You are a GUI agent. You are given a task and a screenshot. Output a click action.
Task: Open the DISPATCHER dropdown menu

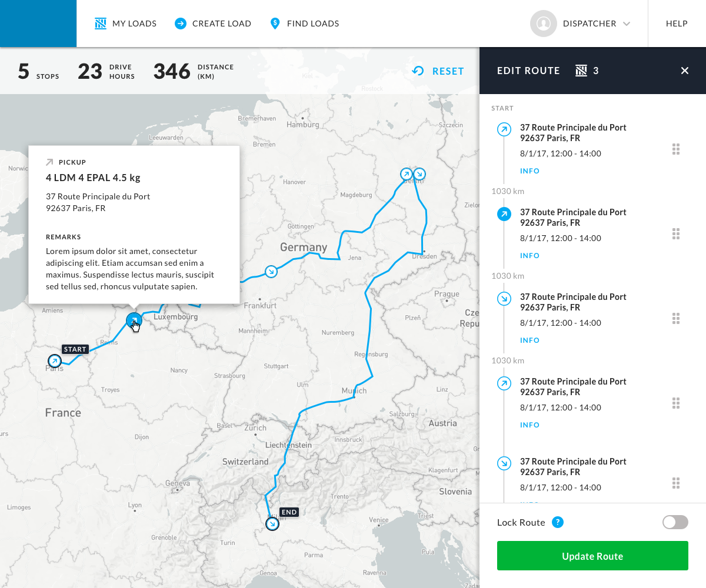pos(596,24)
